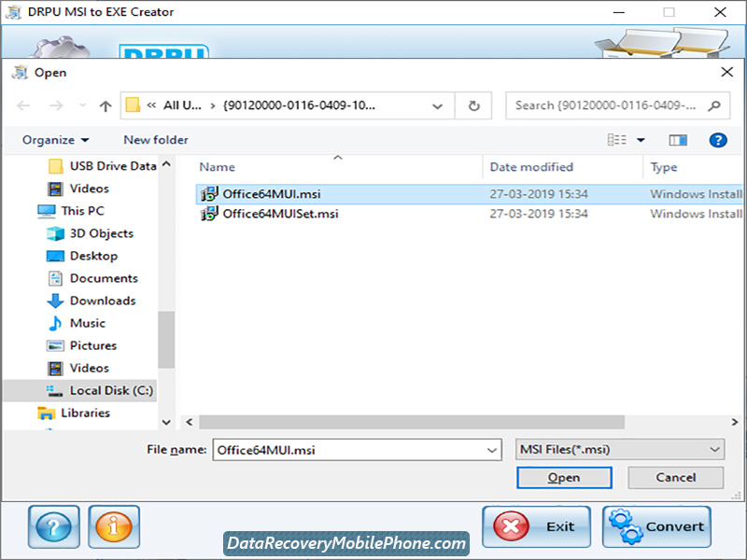Expand the File name combo box
Viewport: 747px width, 560px height.
click(x=492, y=450)
